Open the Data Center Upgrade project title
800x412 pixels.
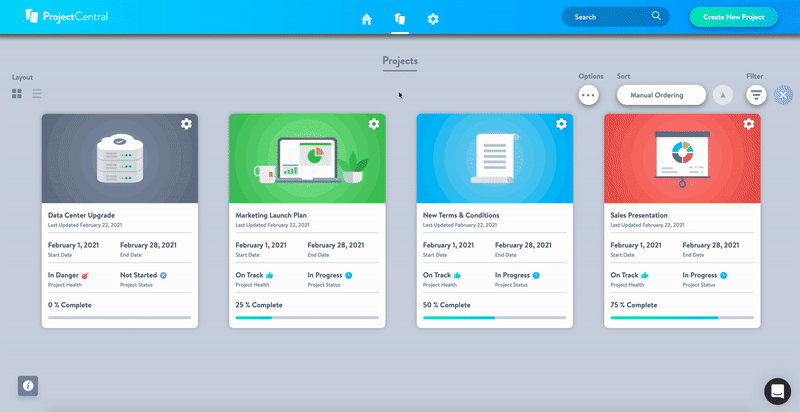[x=81, y=215]
